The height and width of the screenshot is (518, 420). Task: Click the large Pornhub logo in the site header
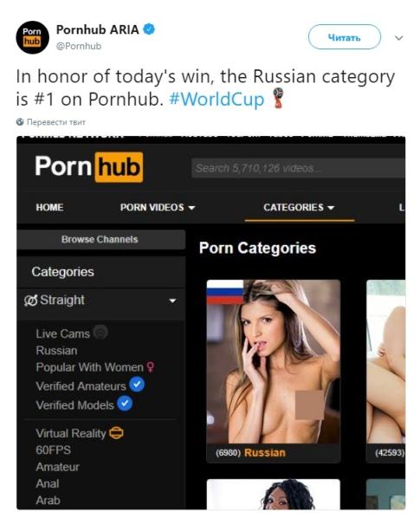coord(89,167)
